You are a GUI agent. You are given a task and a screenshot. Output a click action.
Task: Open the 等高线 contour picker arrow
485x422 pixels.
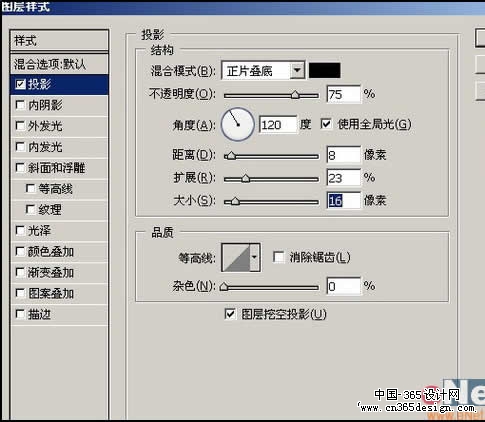pyautogui.click(x=255, y=257)
